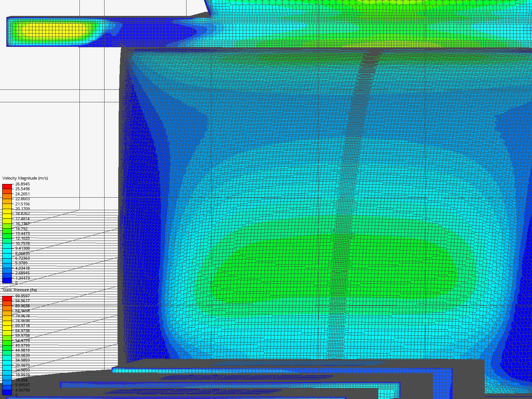This screenshot has height=399, width=532.
Task: Click the Static Pressure (Pa) legend title
Action: [x=20, y=290]
